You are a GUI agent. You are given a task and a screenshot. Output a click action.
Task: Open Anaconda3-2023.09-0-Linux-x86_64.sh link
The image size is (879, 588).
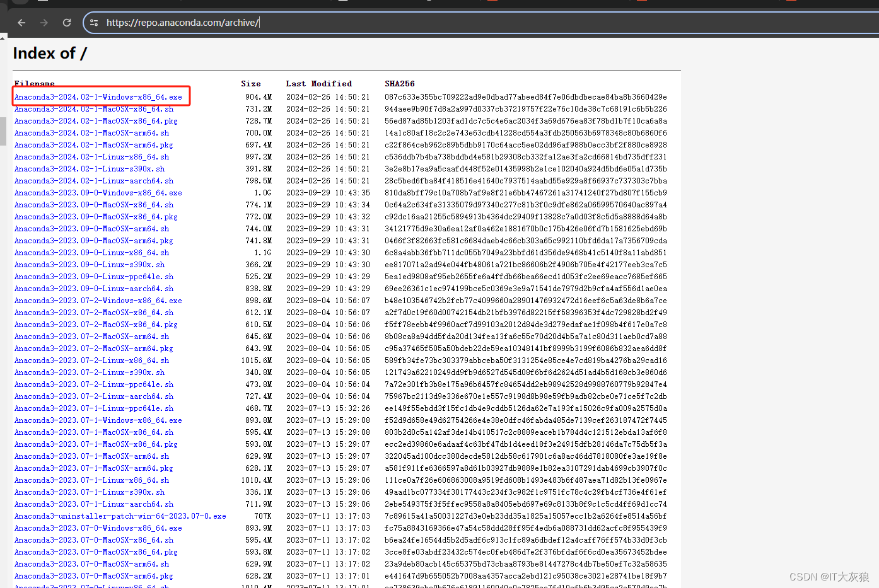coord(92,253)
